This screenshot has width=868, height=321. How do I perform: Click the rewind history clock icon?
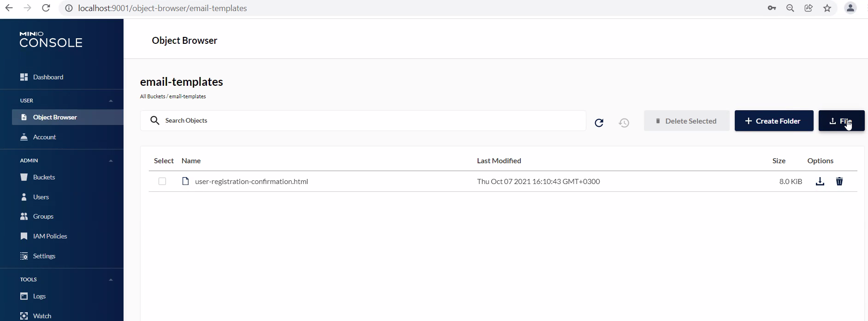[x=624, y=123]
